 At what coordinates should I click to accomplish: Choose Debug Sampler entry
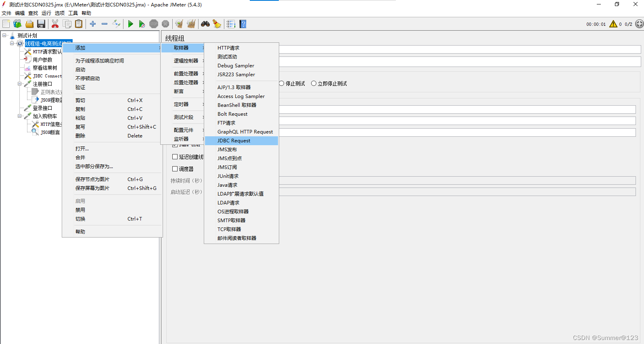[241, 66]
